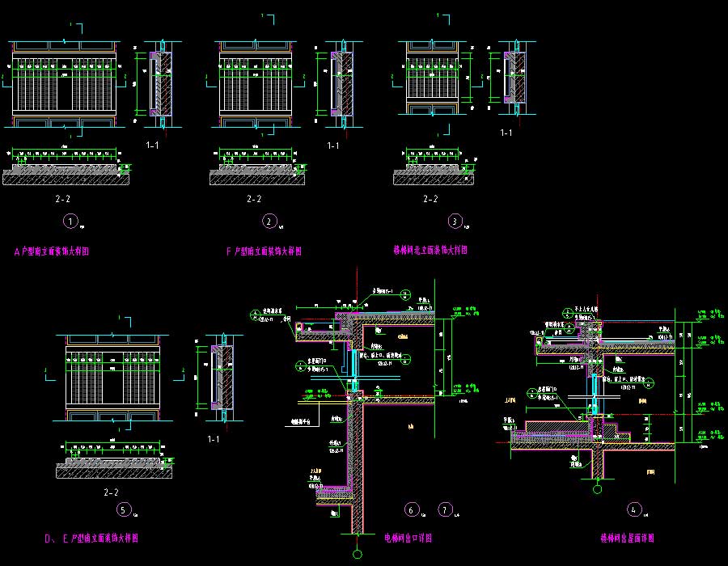Screen dimensions: 728x566
Task: Select the 1-1 label of the 楼梯间北立面 detail
Action: click(506, 133)
